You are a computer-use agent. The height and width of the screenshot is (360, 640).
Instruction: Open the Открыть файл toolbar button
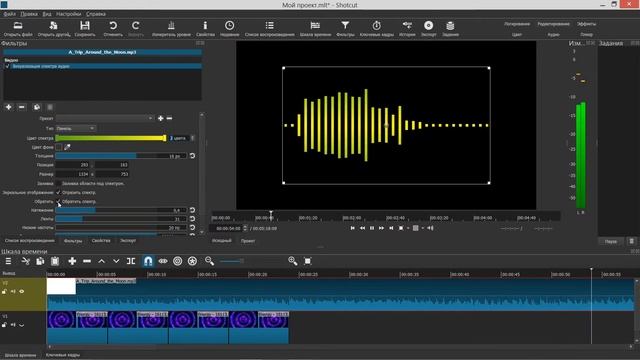click(18, 29)
